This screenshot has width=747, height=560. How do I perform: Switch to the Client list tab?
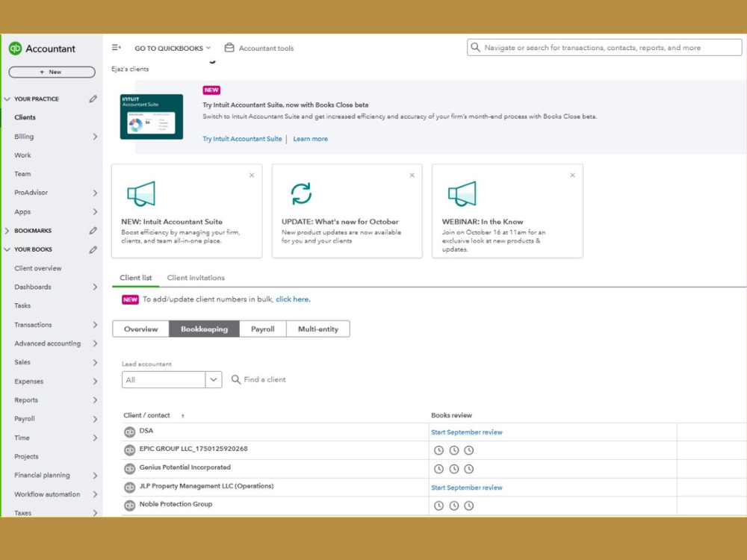click(x=136, y=278)
